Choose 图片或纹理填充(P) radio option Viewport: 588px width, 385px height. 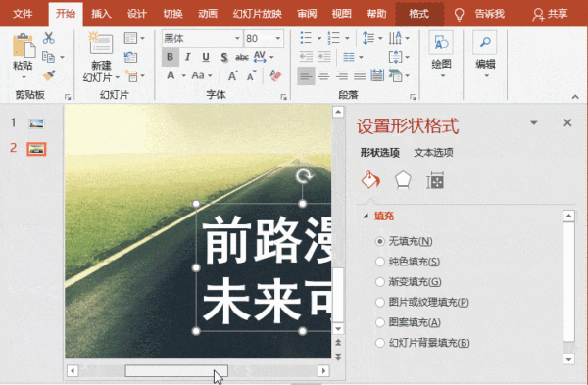(422, 302)
